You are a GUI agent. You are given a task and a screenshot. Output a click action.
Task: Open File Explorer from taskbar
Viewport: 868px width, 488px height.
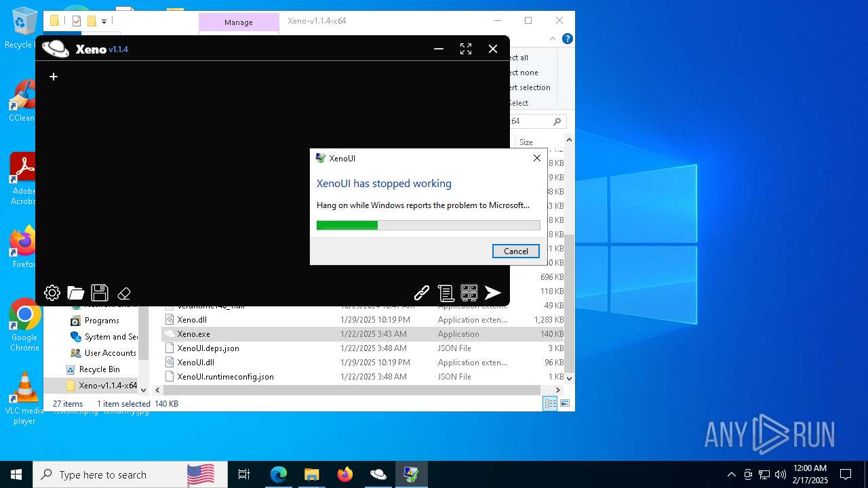point(311,474)
